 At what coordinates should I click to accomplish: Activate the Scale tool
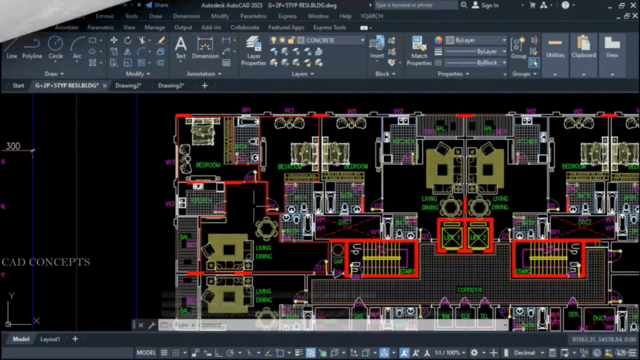[x=128, y=63]
